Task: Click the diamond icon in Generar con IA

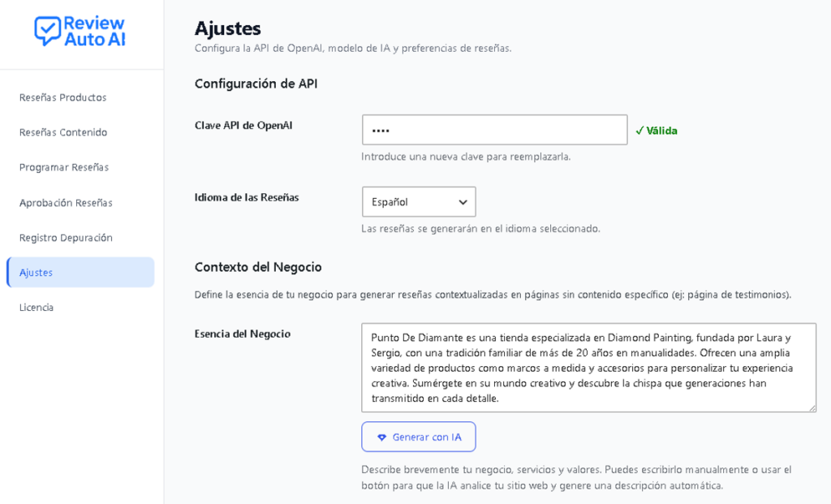Action: tap(381, 437)
